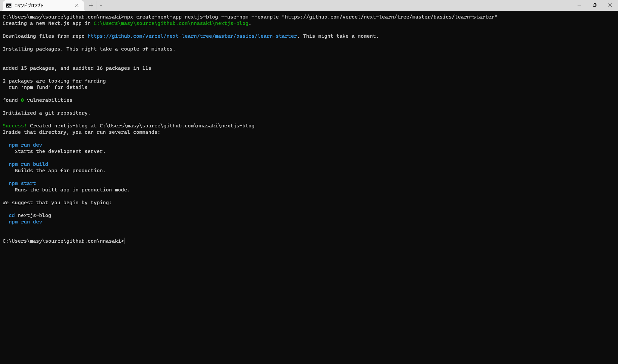Click 'Installing packages.' output line
Image resolution: width=618 pixels, height=364 pixels.
pyautogui.click(x=89, y=49)
